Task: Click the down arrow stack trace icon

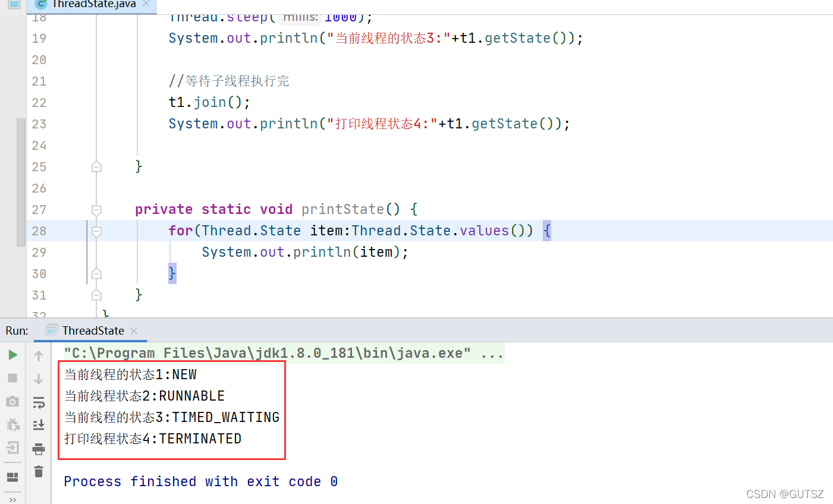Action: (39, 379)
